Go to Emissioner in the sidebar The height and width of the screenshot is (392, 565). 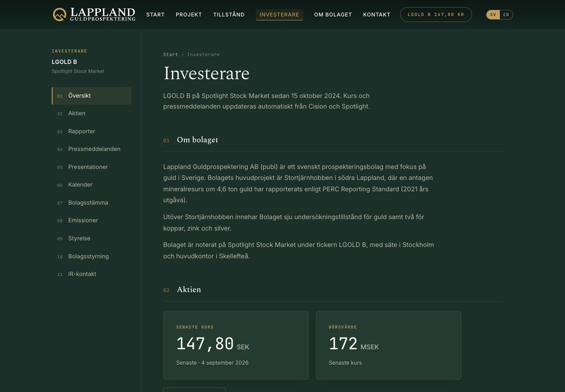(91, 220)
